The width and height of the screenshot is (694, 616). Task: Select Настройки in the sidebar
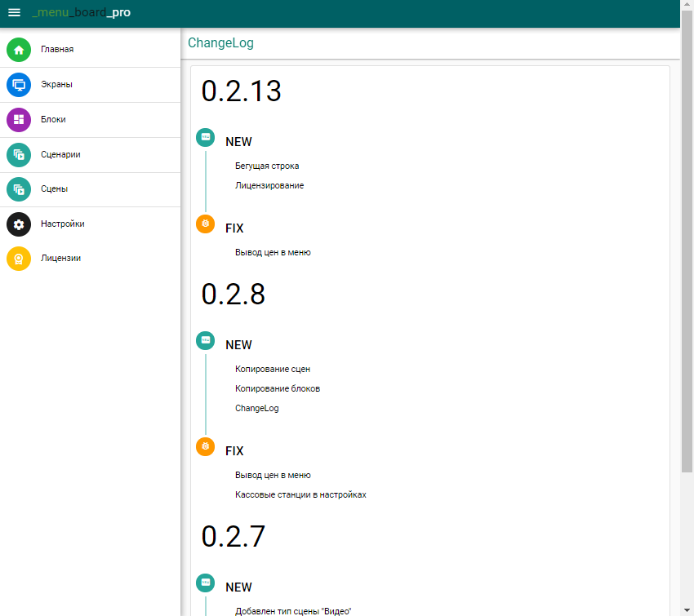pos(63,224)
